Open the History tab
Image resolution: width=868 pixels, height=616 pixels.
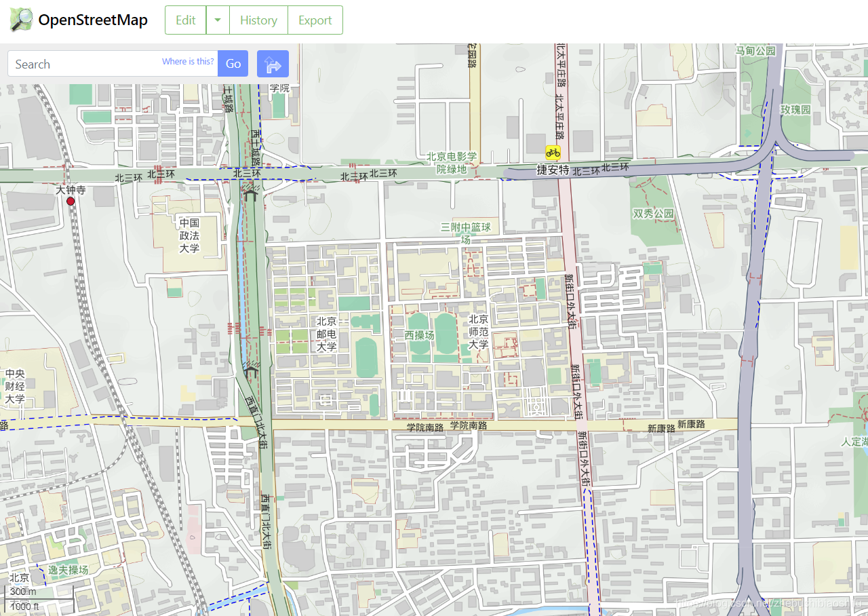(x=258, y=20)
